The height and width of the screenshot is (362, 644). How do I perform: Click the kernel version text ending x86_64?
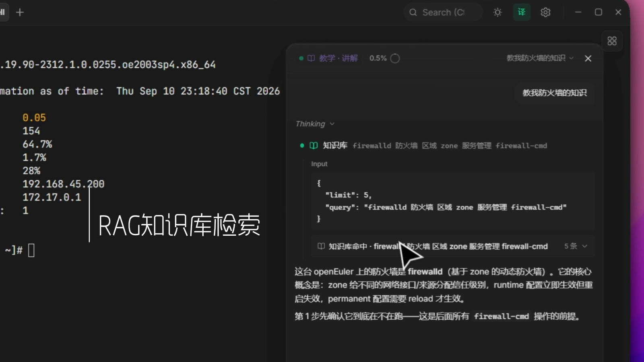pos(108,65)
